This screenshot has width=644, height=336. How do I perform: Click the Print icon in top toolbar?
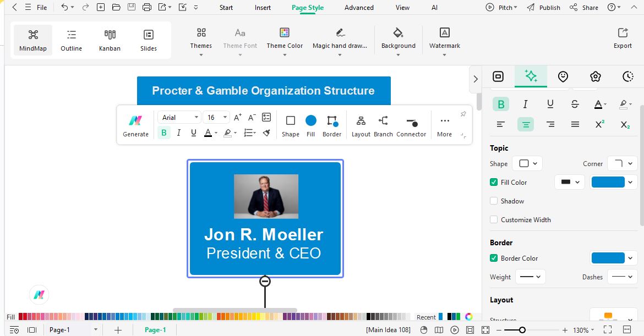(x=146, y=7)
